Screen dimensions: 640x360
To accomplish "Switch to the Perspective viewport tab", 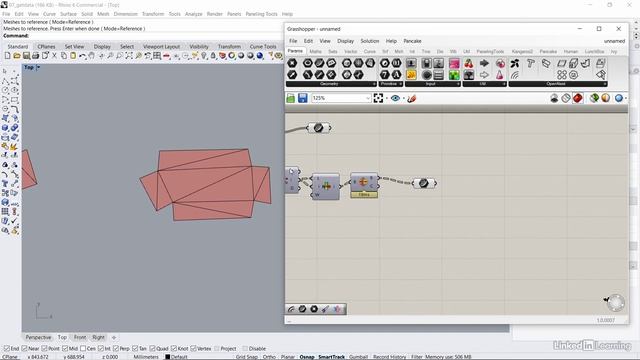I will click(x=38, y=338).
